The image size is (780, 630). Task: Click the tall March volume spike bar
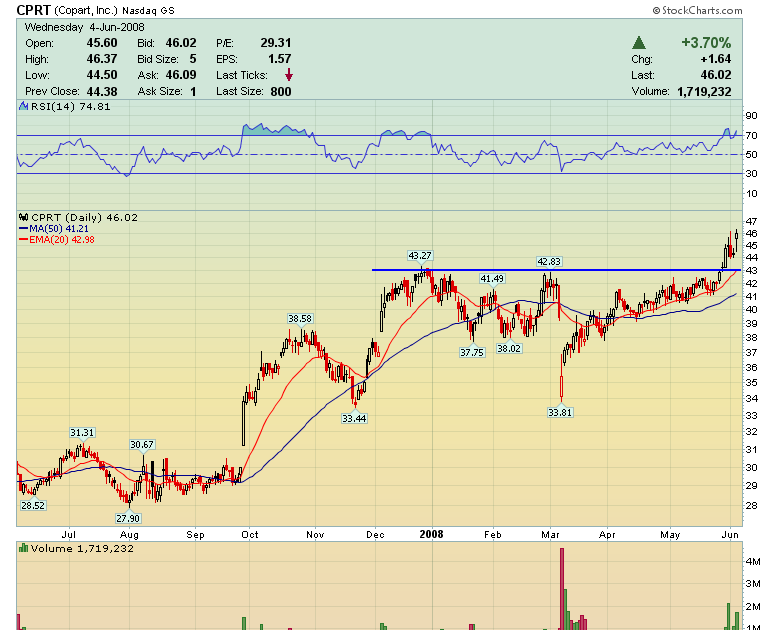tap(562, 589)
